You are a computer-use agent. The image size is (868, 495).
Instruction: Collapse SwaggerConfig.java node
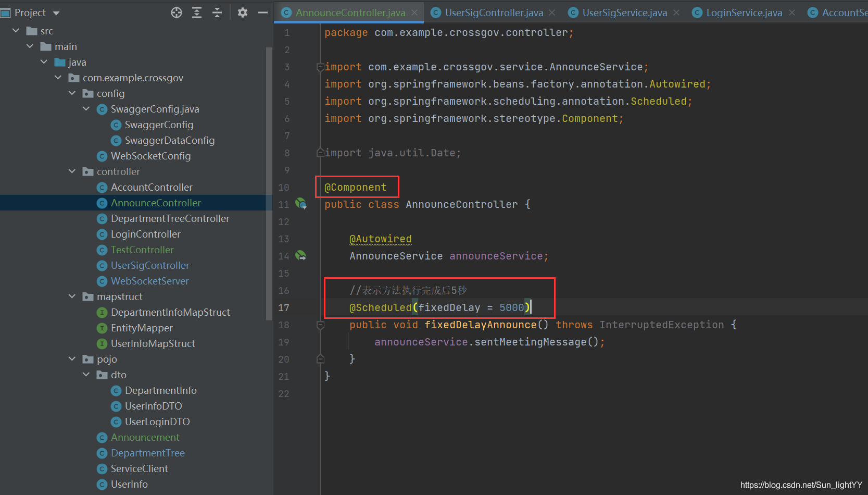coord(86,109)
